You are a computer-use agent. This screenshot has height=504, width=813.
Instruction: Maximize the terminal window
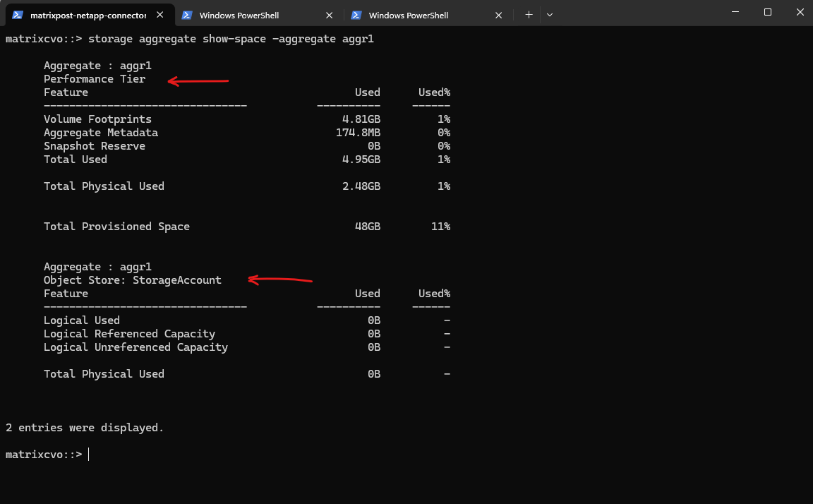pyautogui.click(x=767, y=12)
